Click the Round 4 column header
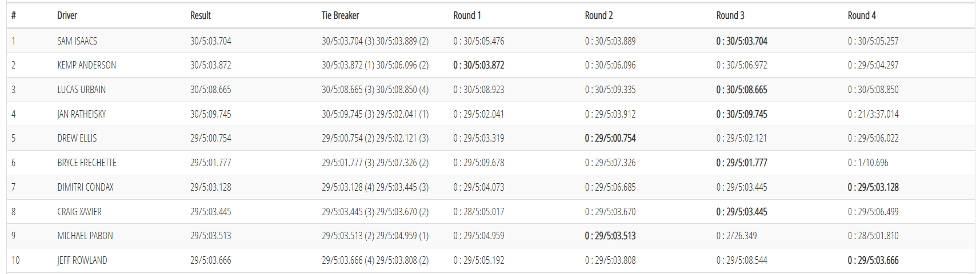 click(x=861, y=15)
